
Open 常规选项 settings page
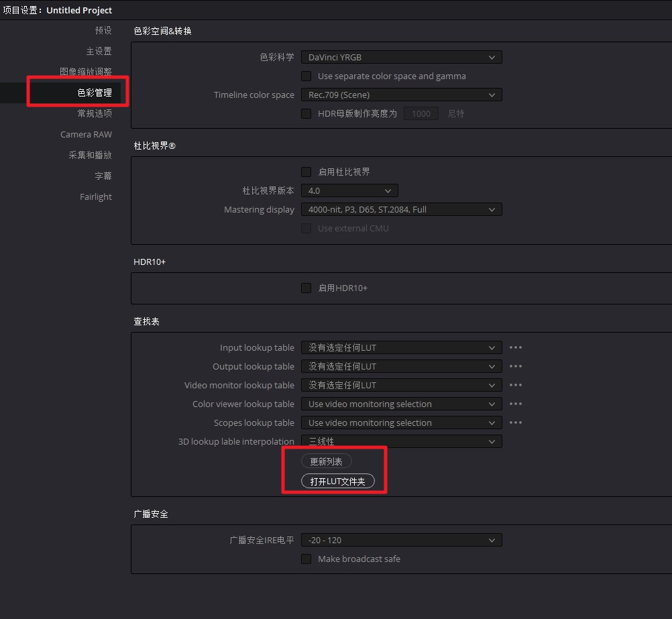click(95, 113)
